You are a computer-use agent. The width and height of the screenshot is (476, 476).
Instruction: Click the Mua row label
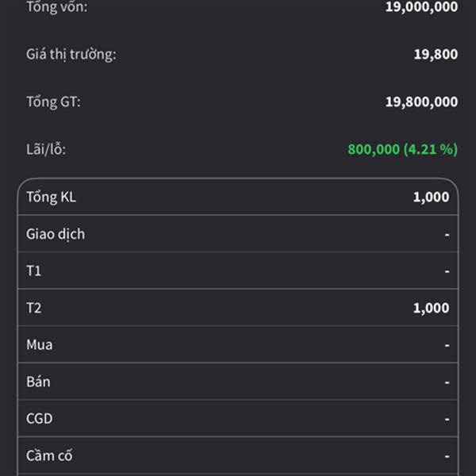(x=40, y=345)
